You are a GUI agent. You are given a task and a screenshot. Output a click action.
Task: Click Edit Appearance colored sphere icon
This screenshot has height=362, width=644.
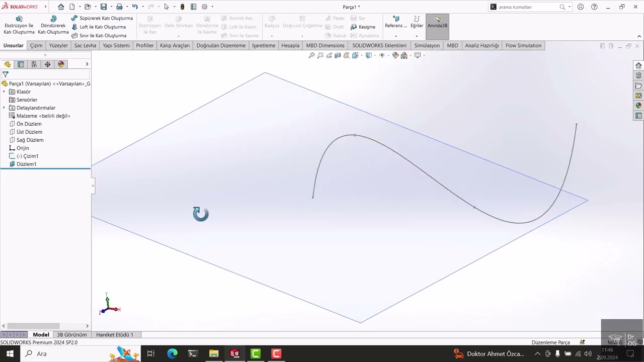point(395,55)
